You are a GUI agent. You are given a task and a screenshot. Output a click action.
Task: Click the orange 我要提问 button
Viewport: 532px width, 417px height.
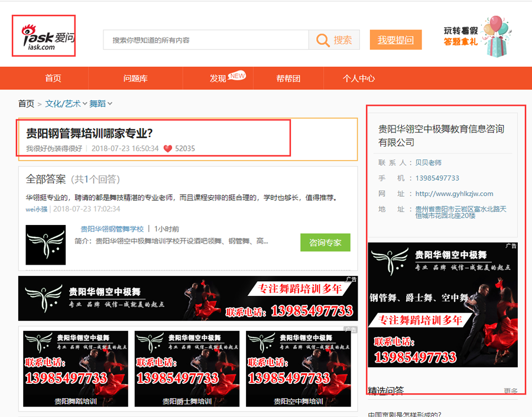[x=395, y=40]
